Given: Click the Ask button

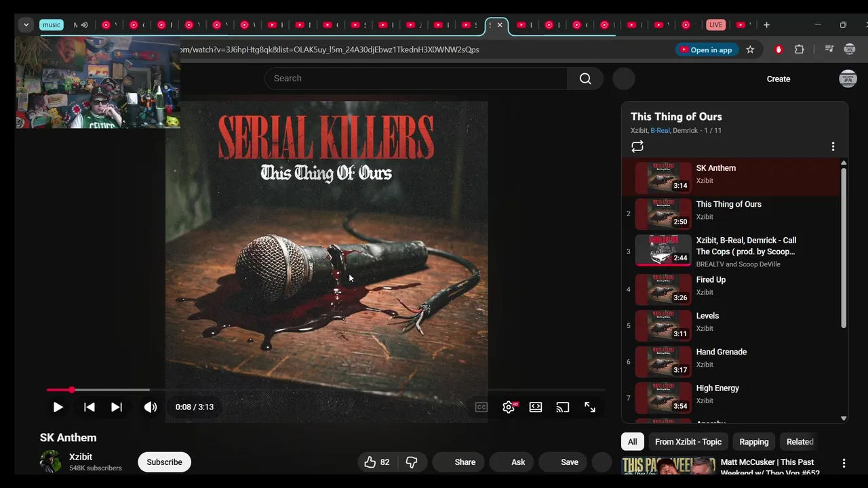Looking at the screenshot, I should [511, 462].
